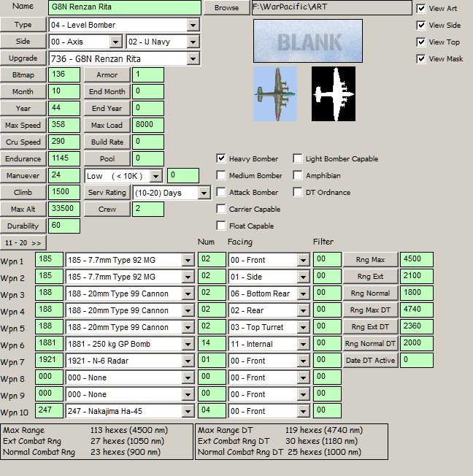Uncheck the Heavy Bomber checkbox

click(x=221, y=158)
